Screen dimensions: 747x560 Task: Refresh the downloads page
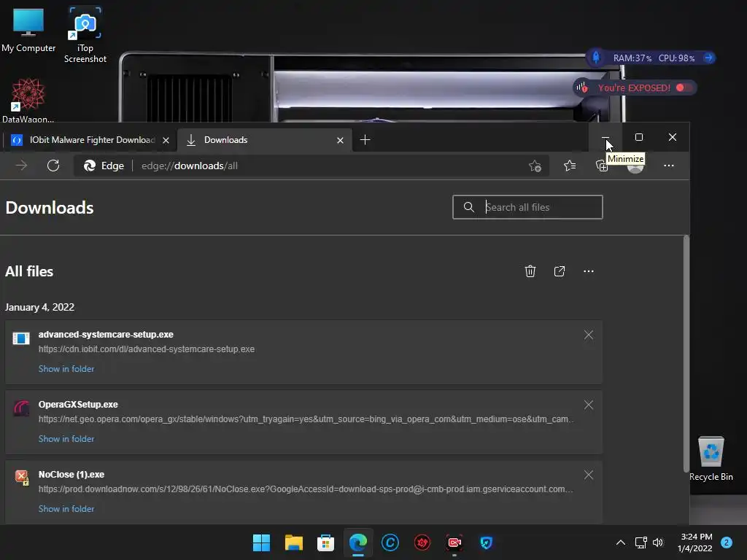(53, 166)
